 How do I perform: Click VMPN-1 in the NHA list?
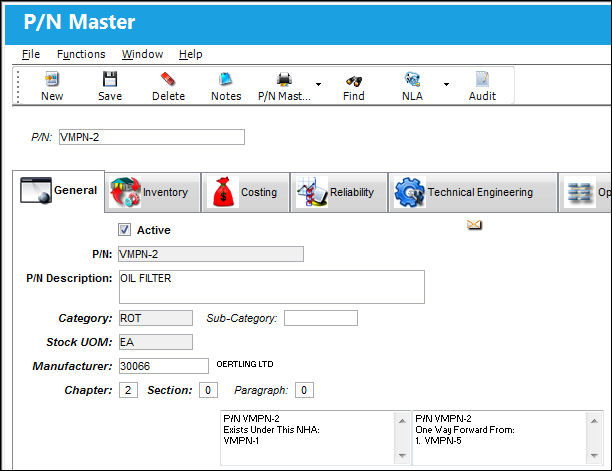[241, 441]
